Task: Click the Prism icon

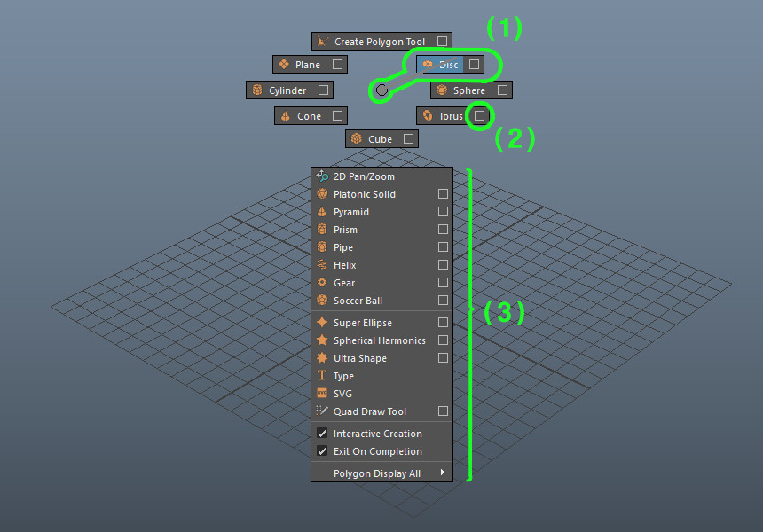Action: [322, 229]
